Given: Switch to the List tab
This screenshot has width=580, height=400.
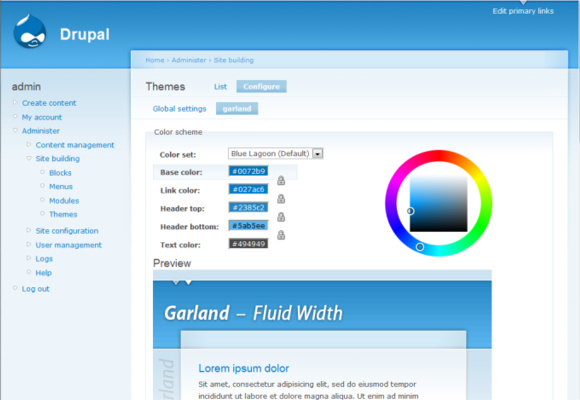Looking at the screenshot, I should (220, 87).
